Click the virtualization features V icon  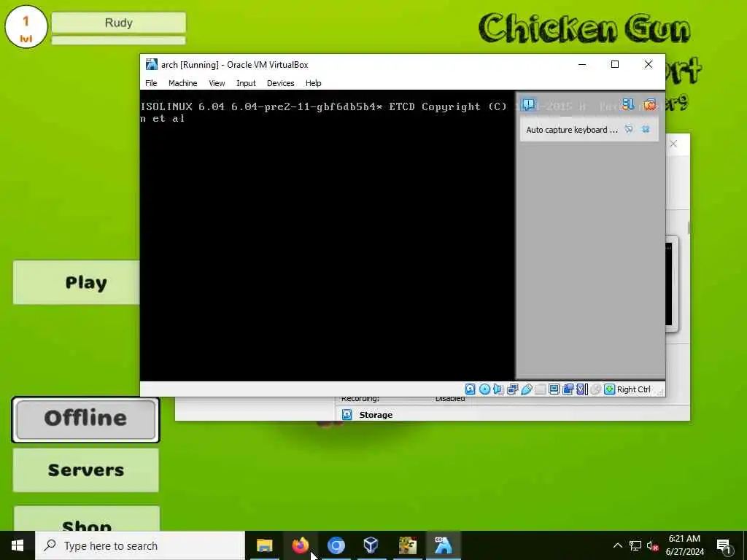tap(581, 389)
